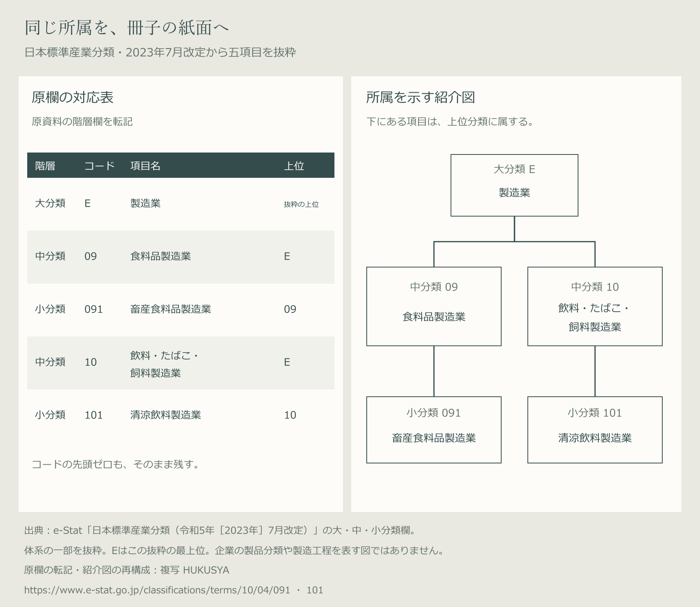Click the diagram box 小分類 101
Screen dimensions: 700x607
click(x=595, y=430)
